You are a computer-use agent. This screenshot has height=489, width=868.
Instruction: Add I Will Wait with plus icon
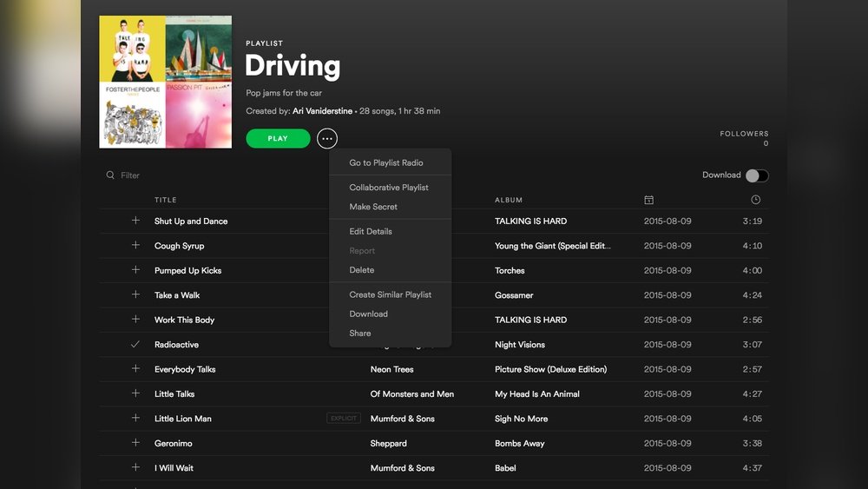(x=135, y=467)
